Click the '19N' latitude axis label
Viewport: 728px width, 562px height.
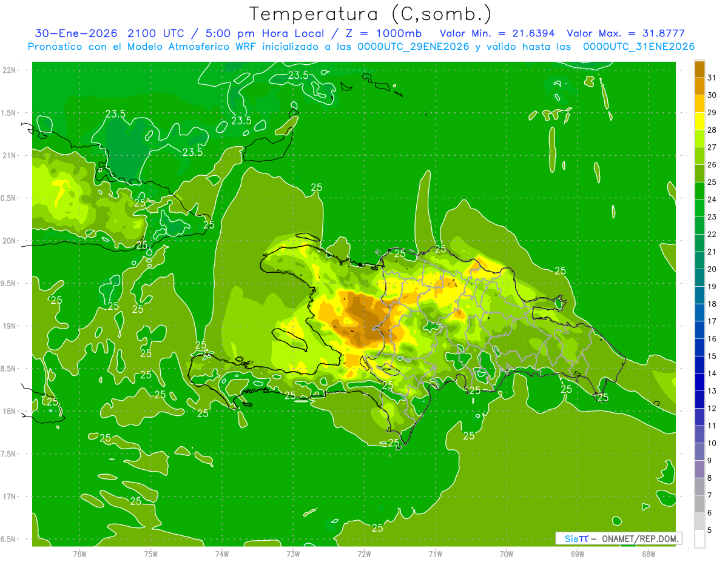(x=9, y=326)
